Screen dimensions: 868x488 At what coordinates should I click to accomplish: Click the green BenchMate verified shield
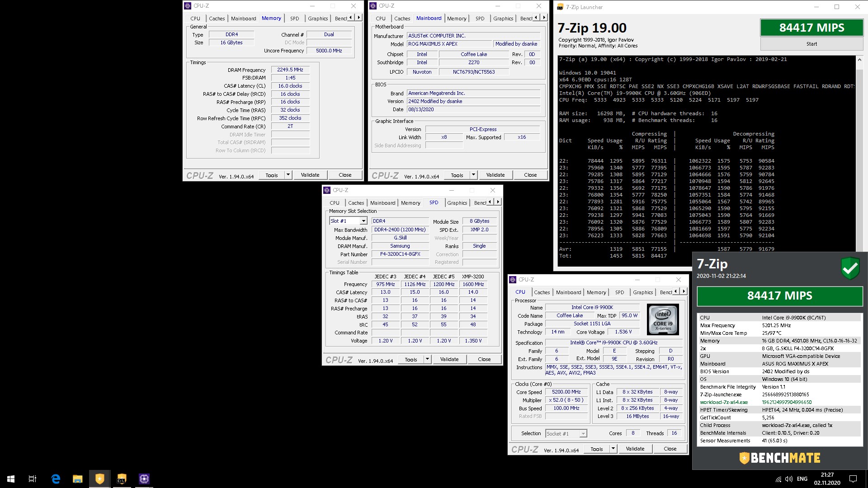coord(850,268)
